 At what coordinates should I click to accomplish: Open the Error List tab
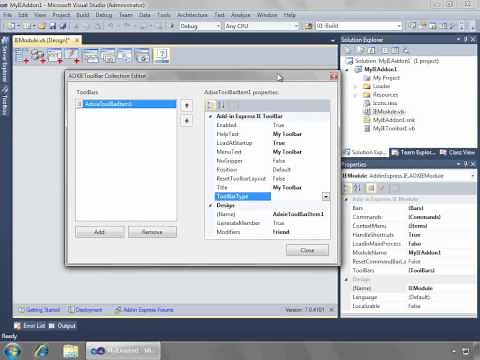(x=30, y=326)
